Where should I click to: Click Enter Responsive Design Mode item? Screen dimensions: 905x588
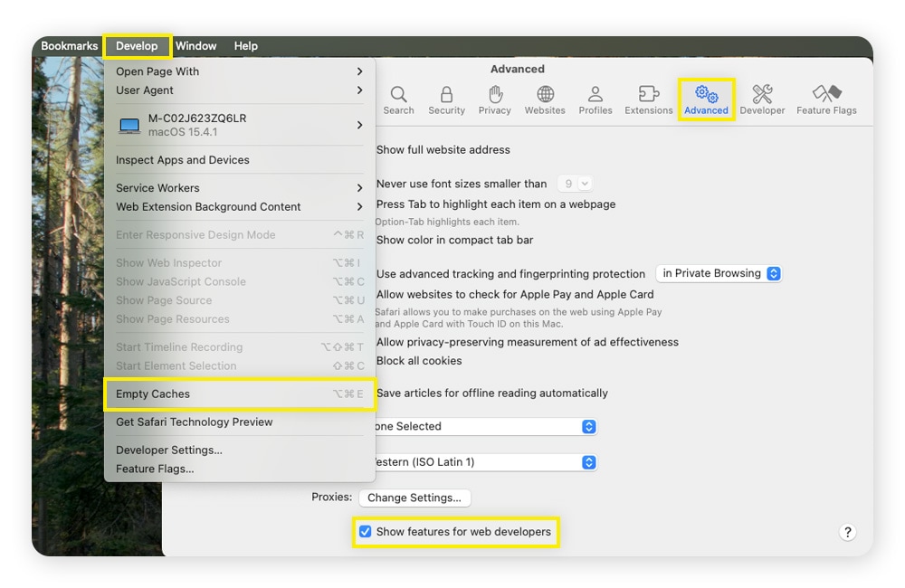coord(240,235)
